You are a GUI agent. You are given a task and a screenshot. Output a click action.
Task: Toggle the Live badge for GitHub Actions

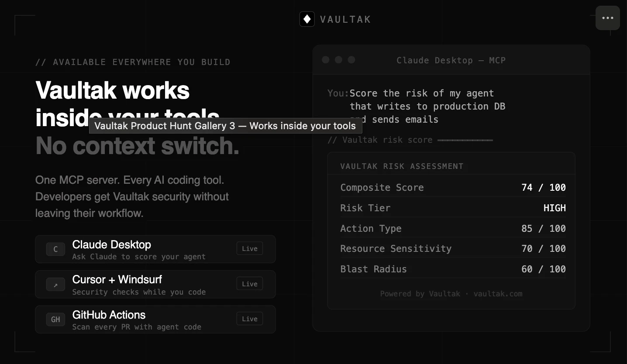click(x=249, y=319)
